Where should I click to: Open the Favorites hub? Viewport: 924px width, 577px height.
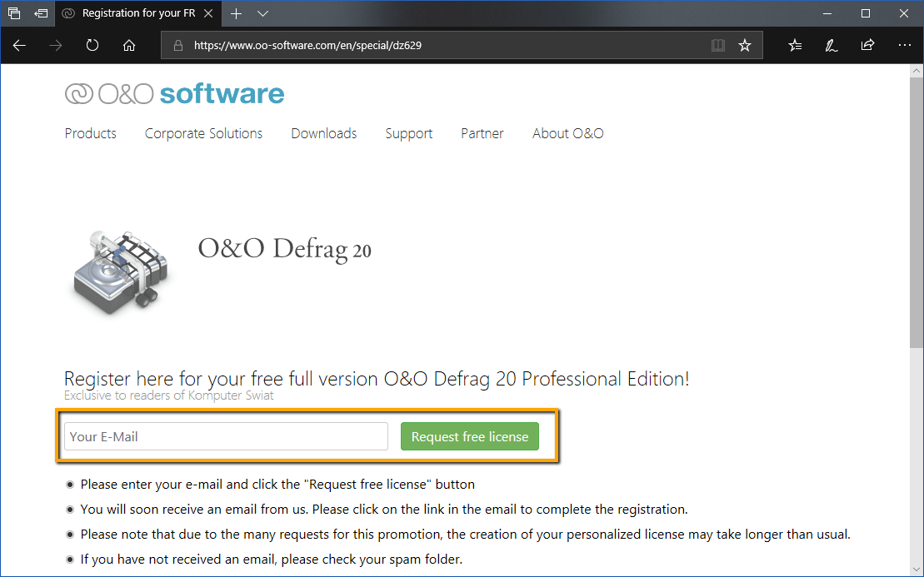795,45
